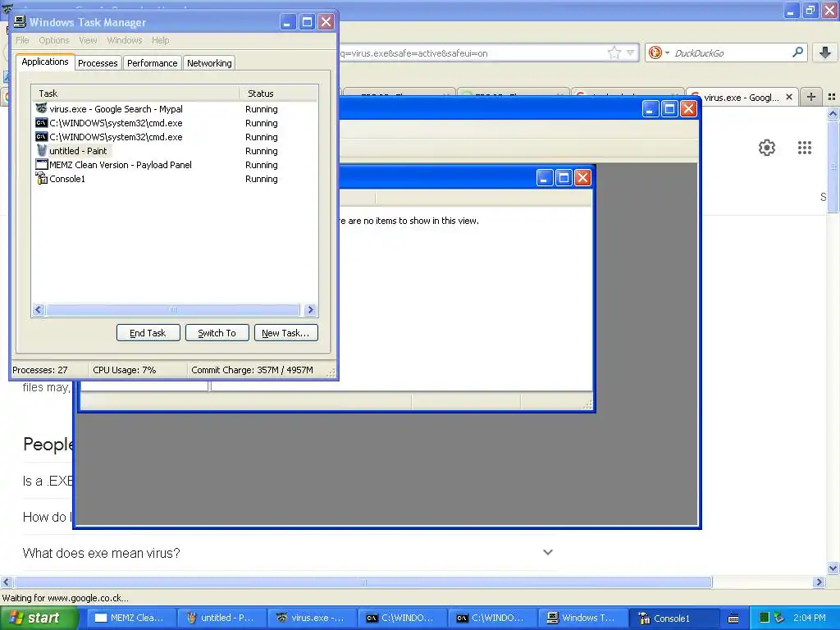Click browser horizontal scroll right arrow
Viewport: 840px width, 630px height.
[819, 582]
